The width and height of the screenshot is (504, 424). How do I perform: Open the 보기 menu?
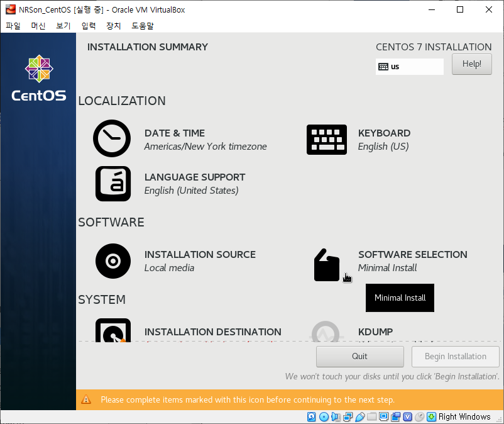tap(63, 26)
